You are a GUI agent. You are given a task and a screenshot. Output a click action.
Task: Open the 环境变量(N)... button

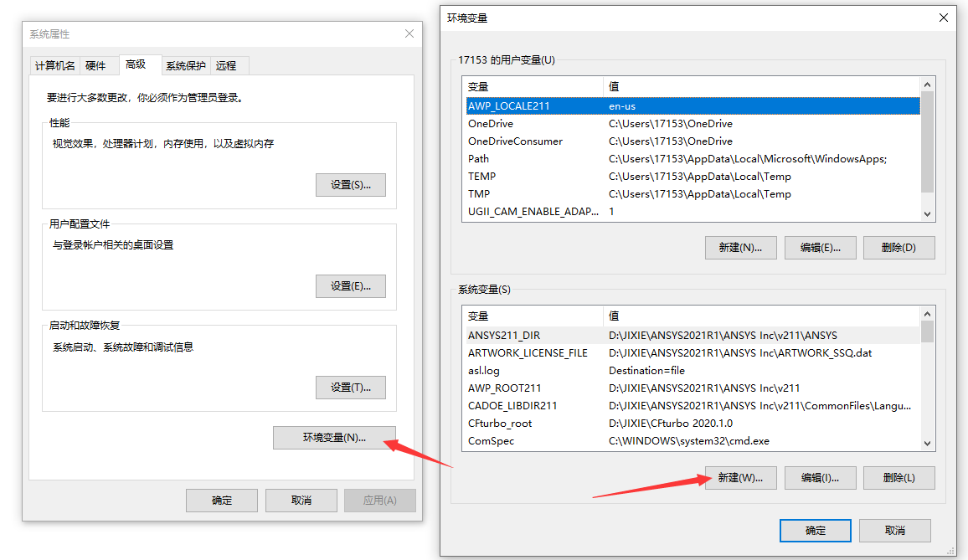pos(334,438)
